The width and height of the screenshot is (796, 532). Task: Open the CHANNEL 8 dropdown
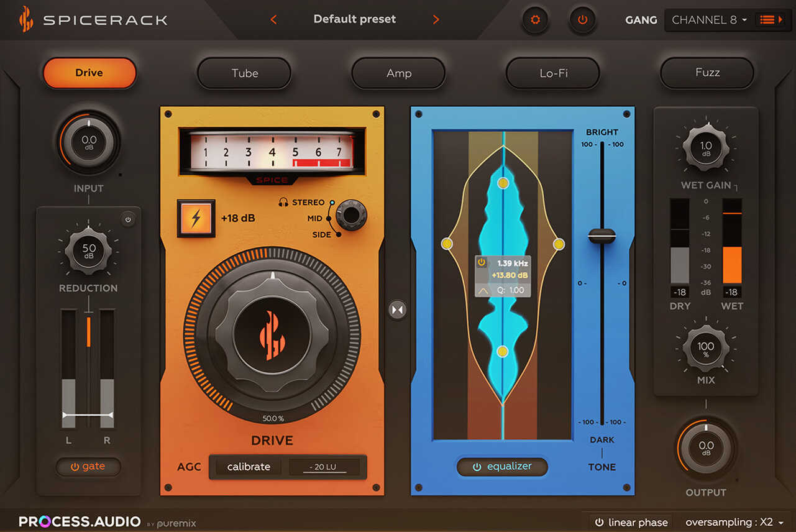pos(708,19)
